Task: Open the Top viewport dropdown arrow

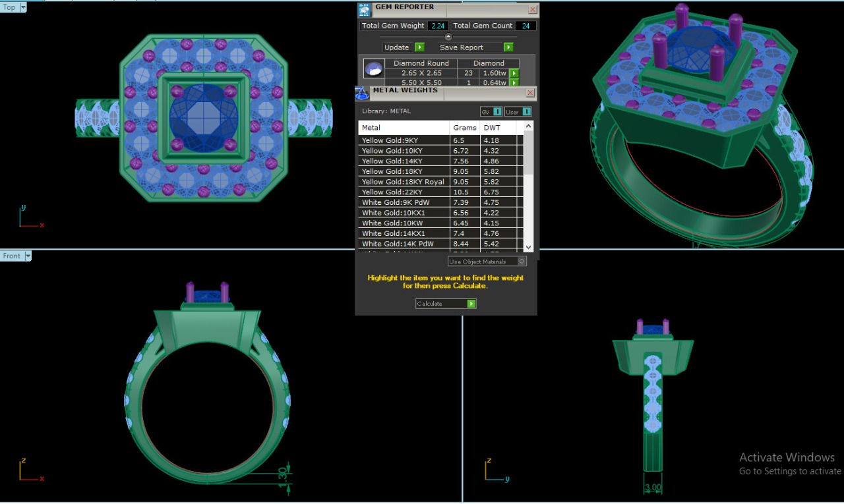Action: pyautogui.click(x=23, y=7)
